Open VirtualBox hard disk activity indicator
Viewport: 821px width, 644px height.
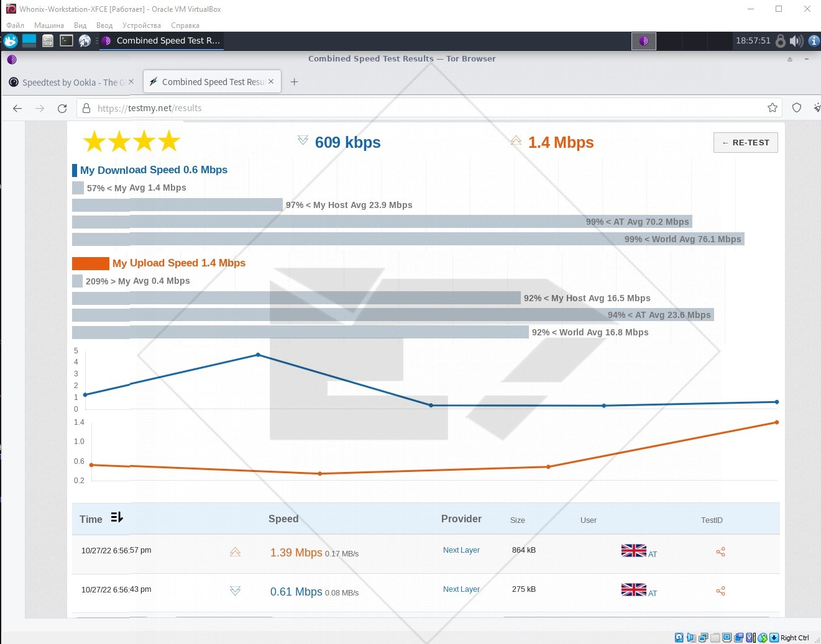pos(679,638)
